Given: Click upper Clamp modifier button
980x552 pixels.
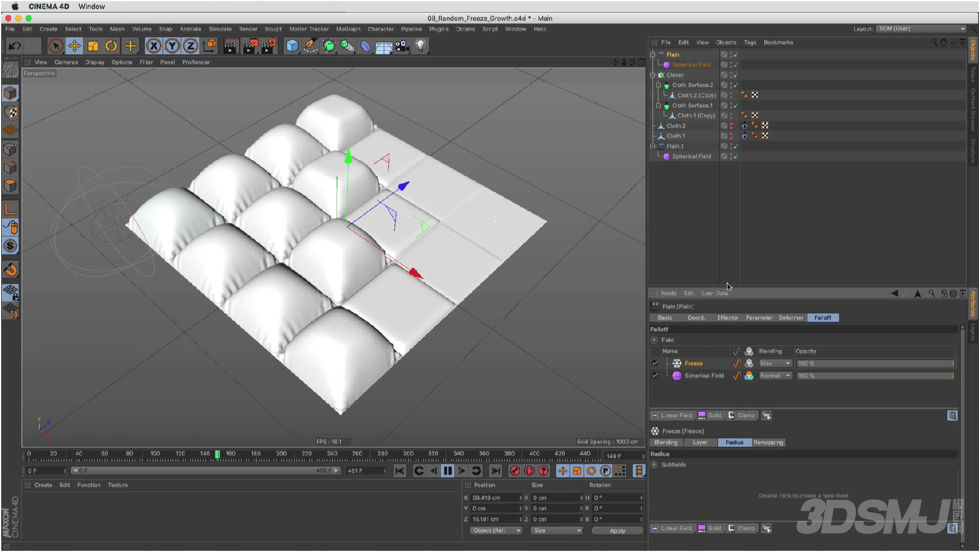Looking at the screenshot, I should [x=741, y=415].
